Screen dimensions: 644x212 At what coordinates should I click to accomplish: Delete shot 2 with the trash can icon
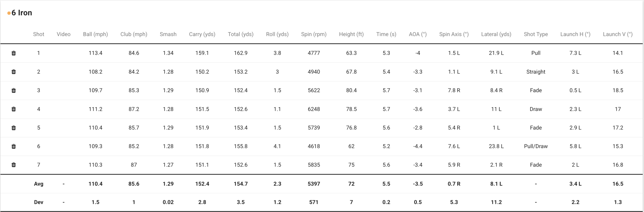(14, 72)
